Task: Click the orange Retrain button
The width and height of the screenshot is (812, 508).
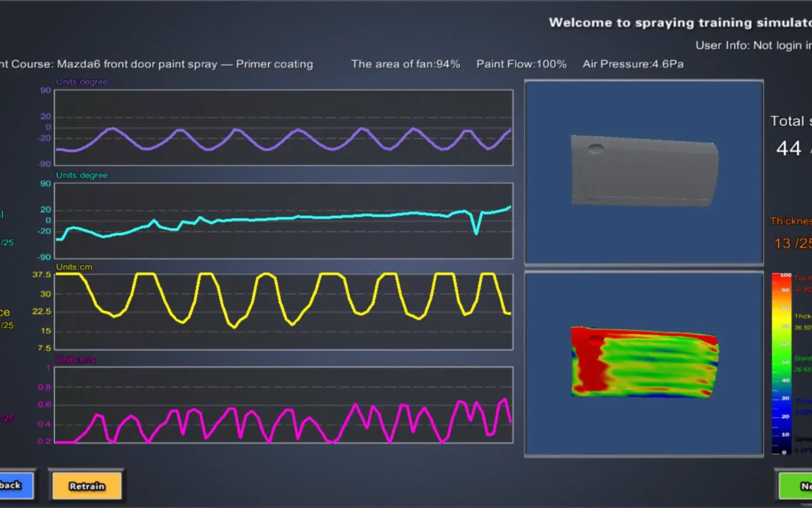Action: click(86, 485)
